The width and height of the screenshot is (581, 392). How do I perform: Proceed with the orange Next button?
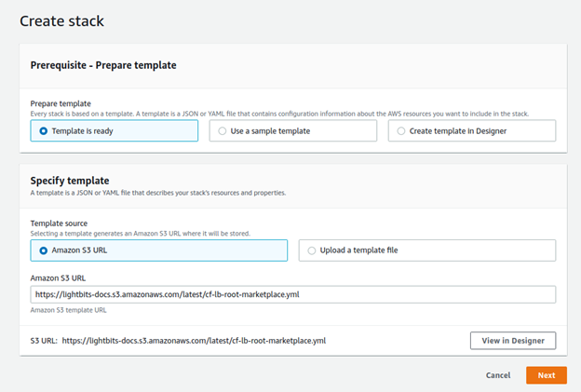[547, 375]
